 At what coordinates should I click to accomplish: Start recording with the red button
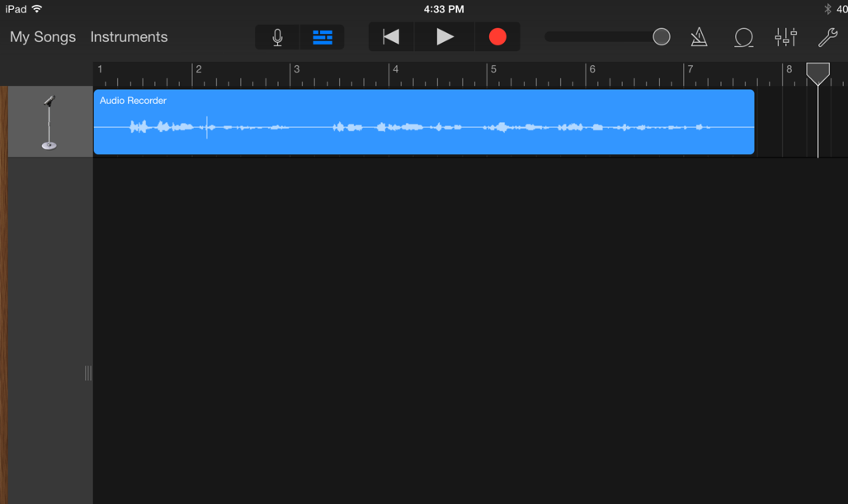pos(497,37)
